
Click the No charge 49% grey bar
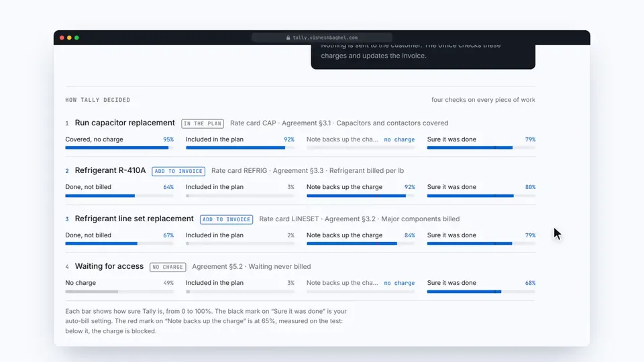[x=119, y=292]
